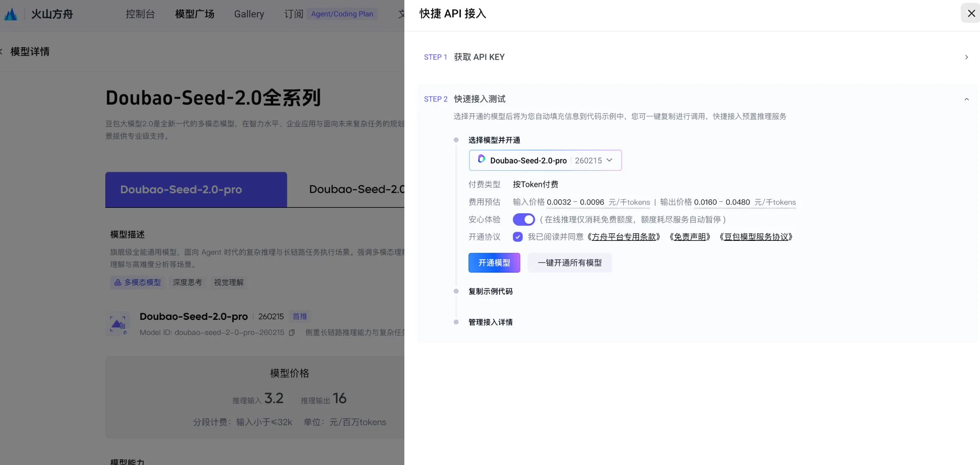Select the Doubao-Seed-2.0-pro tab
The width and height of the screenshot is (980, 465).
196,189
